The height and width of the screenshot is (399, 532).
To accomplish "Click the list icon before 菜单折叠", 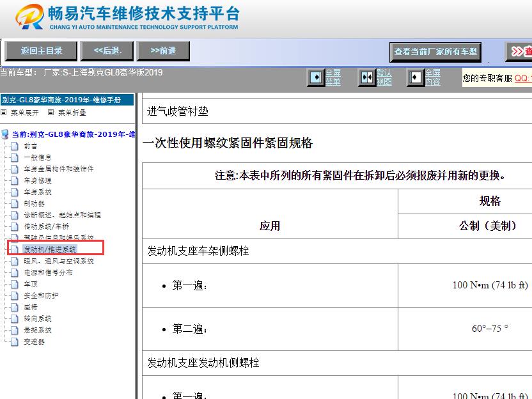I will pyautogui.click(x=51, y=113).
